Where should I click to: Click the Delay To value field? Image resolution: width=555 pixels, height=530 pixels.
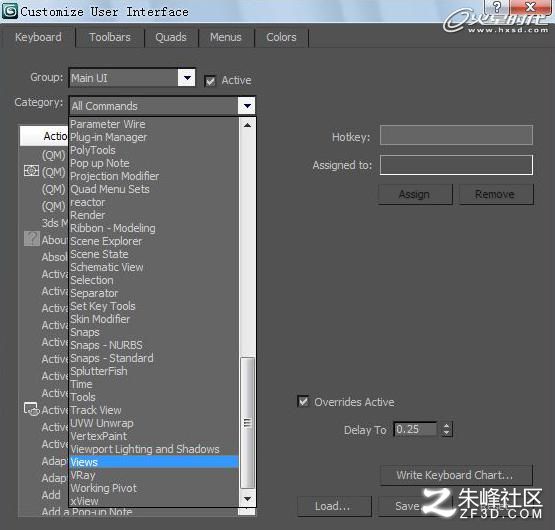pos(415,429)
